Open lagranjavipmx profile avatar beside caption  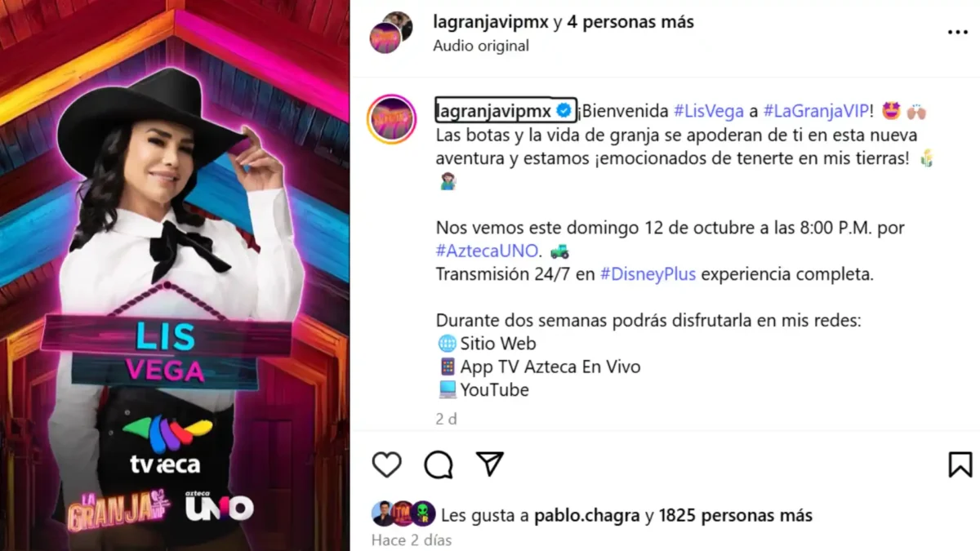point(392,119)
